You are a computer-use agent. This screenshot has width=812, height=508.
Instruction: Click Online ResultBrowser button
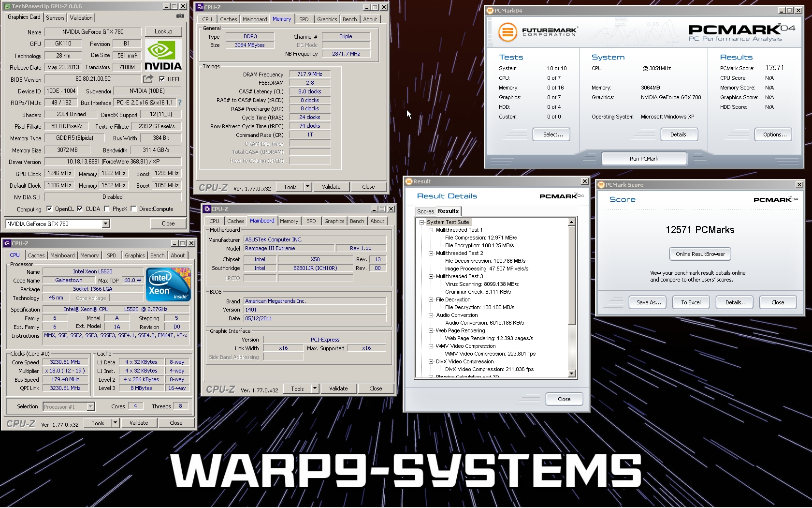point(700,254)
